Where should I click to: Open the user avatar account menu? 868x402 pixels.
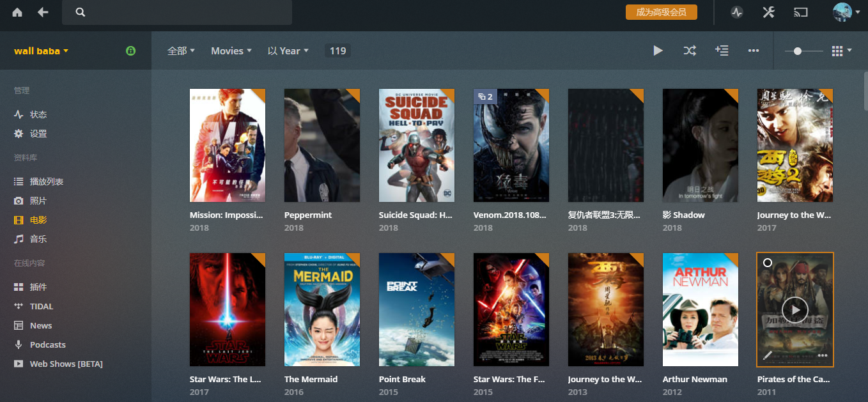[846, 12]
